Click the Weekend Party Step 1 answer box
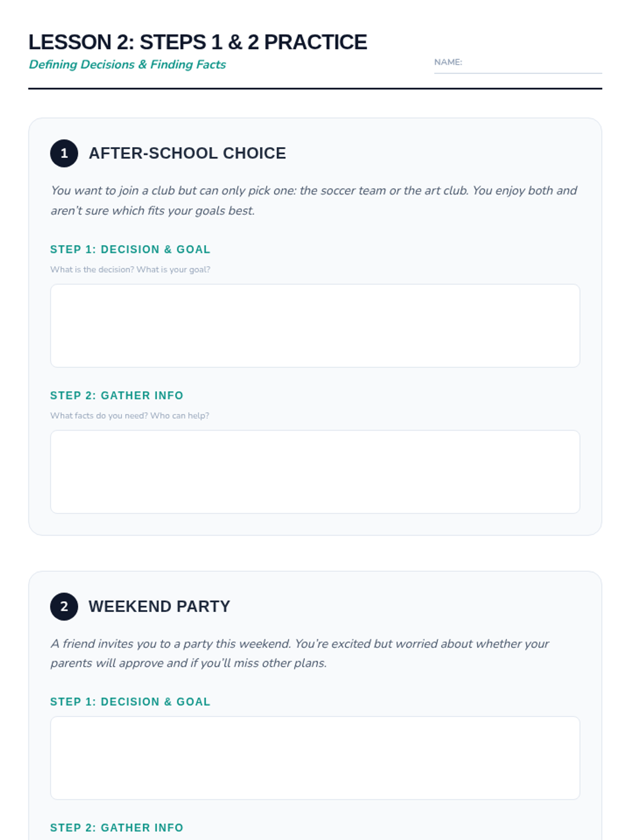630x840 pixels. pyautogui.click(x=315, y=758)
